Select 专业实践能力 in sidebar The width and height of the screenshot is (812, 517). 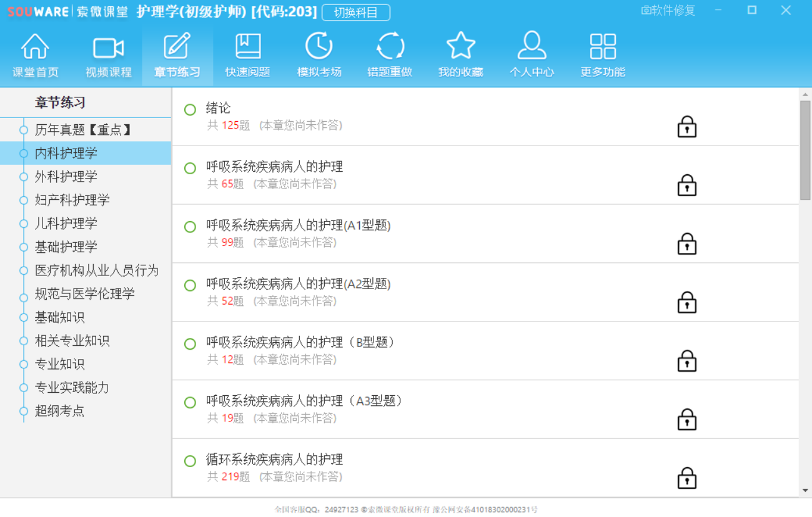pyautogui.click(x=86, y=388)
